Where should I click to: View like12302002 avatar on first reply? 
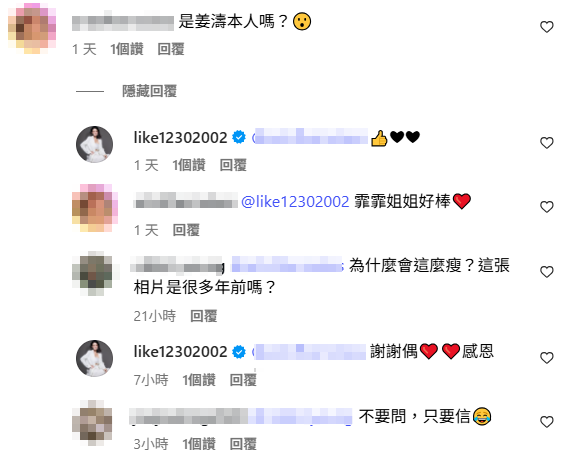click(94, 144)
